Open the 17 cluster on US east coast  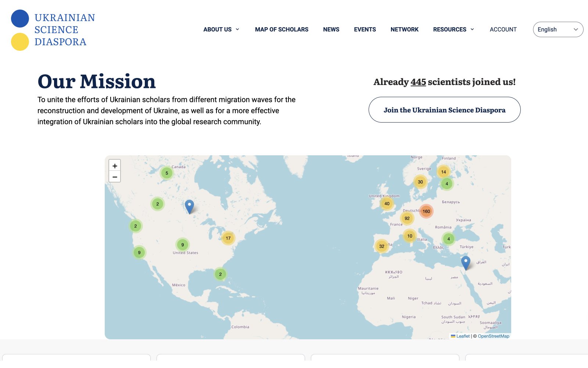pos(228,238)
